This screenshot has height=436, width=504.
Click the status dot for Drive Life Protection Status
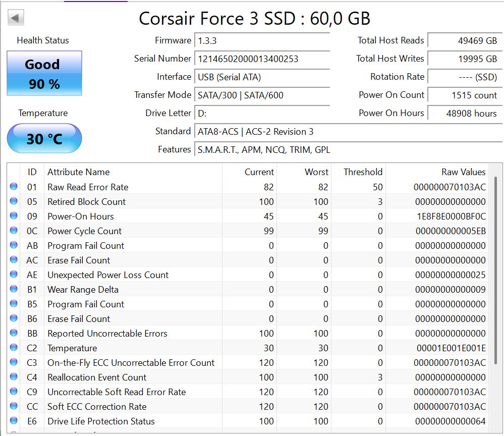coord(14,420)
